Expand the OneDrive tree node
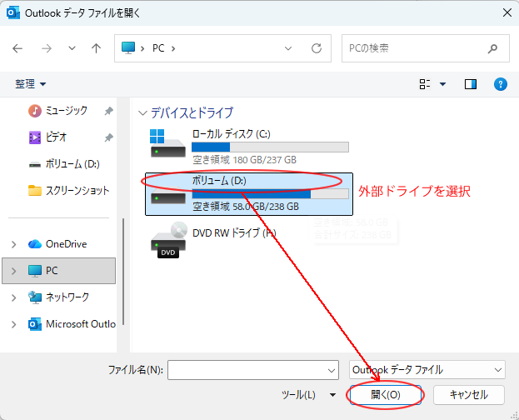The width and height of the screenshot is (519, 420). [x=13, y=244]
